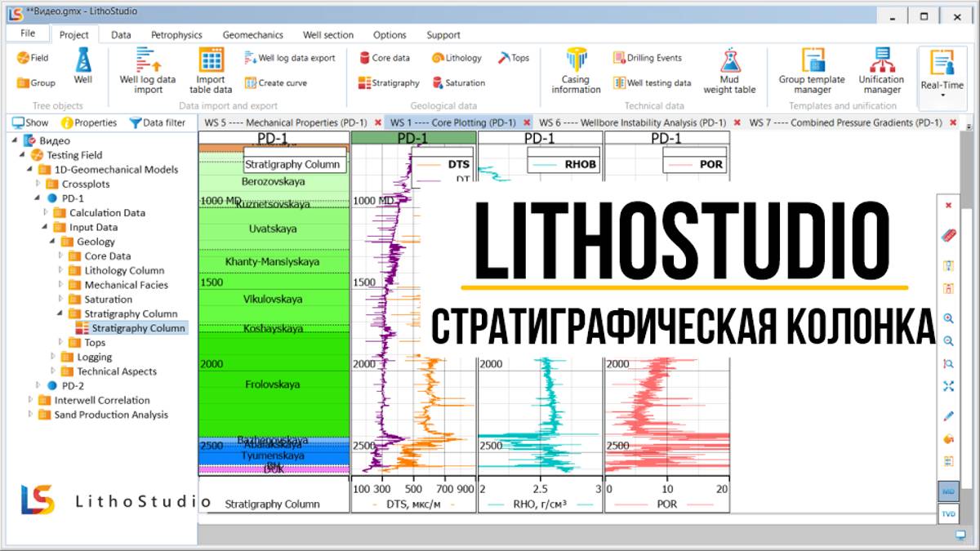Click zoom in magnifier in side toolbar

tap(948, 318)
